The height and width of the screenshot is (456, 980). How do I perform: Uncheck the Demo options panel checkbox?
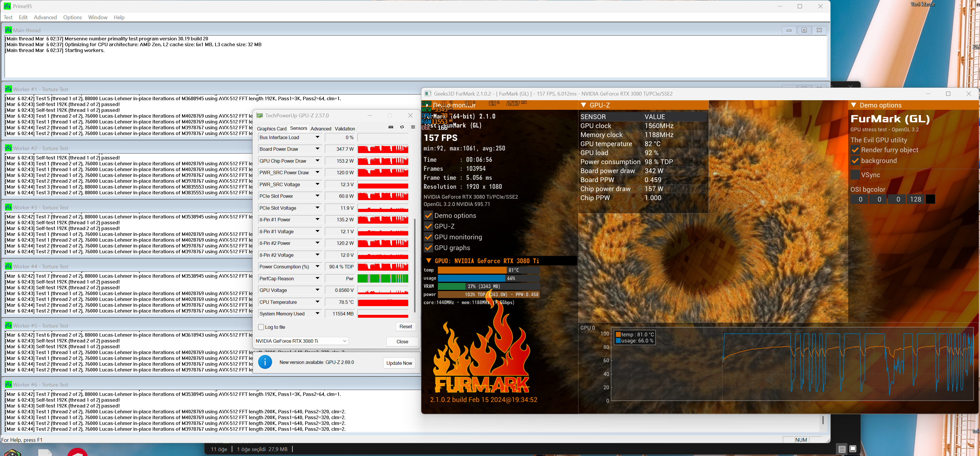[x=428, y=216]
